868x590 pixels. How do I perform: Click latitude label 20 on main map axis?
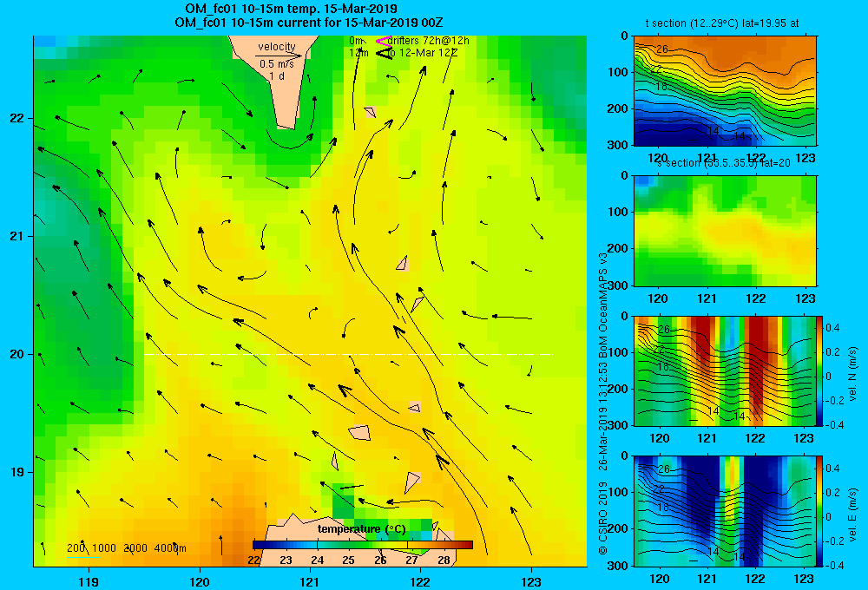coord(17,354)
